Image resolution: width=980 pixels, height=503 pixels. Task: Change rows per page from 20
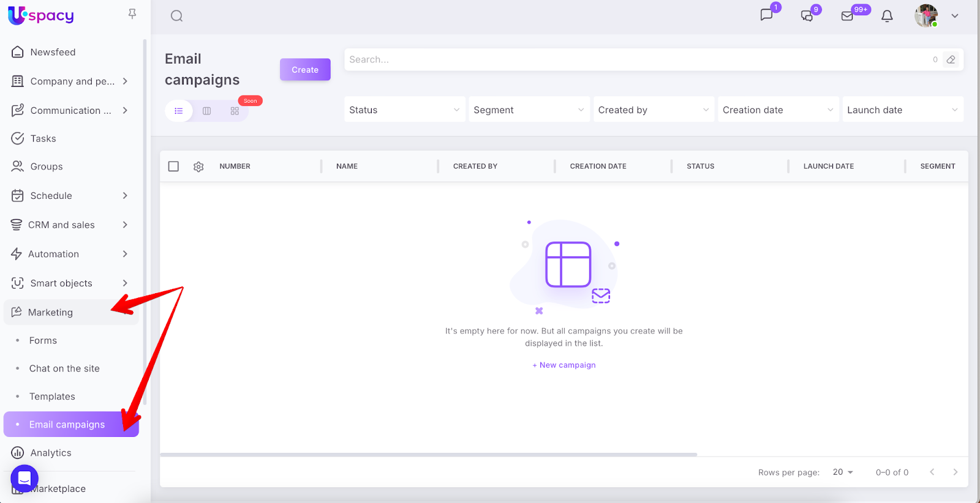point(843,472)
